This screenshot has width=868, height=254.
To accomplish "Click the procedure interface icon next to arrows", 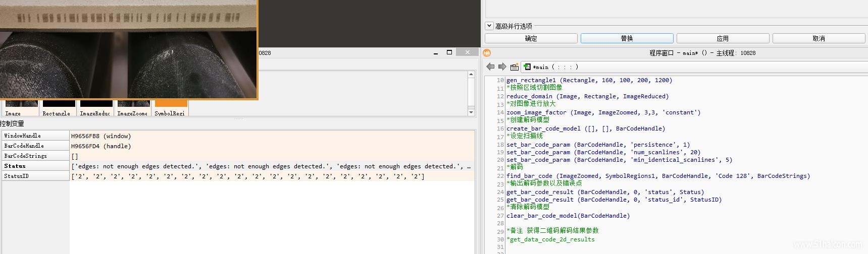I will click(515, 67).
